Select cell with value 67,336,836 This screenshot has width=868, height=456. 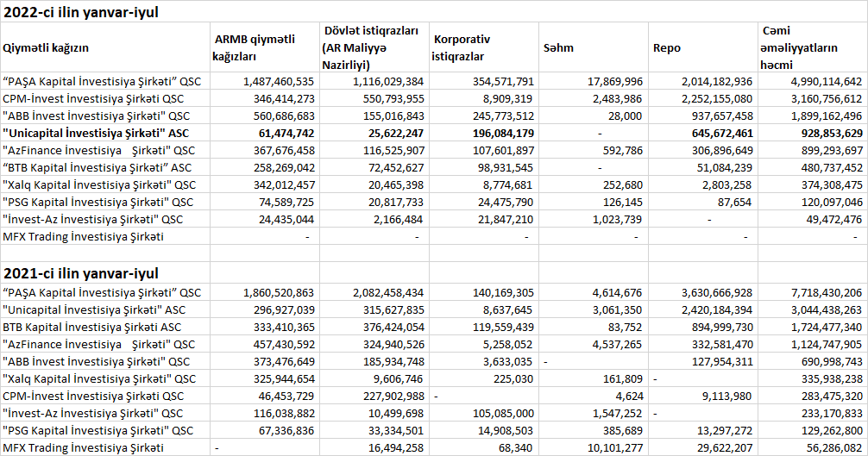265,430
